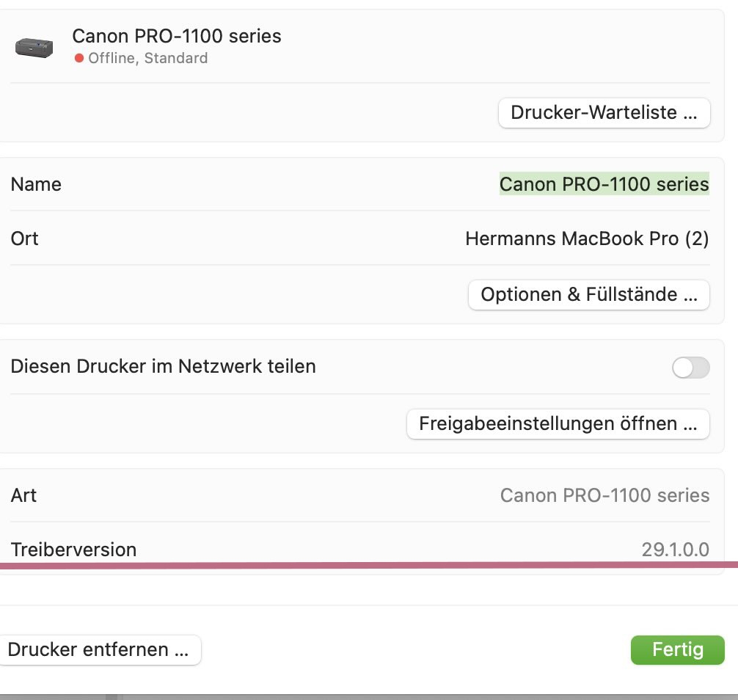Screen dimensions: 738x700
Task: Click the Treiberversion label
Action: tap(73, 549)
